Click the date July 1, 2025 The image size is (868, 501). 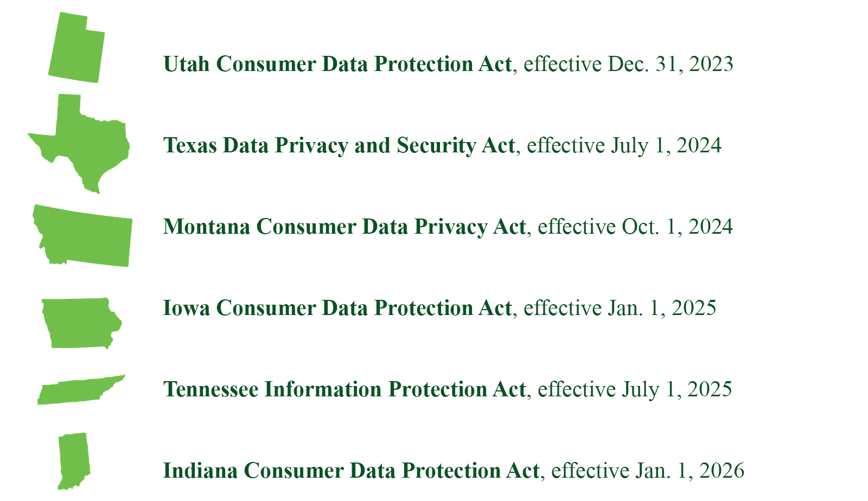click(x=677, y=389)
